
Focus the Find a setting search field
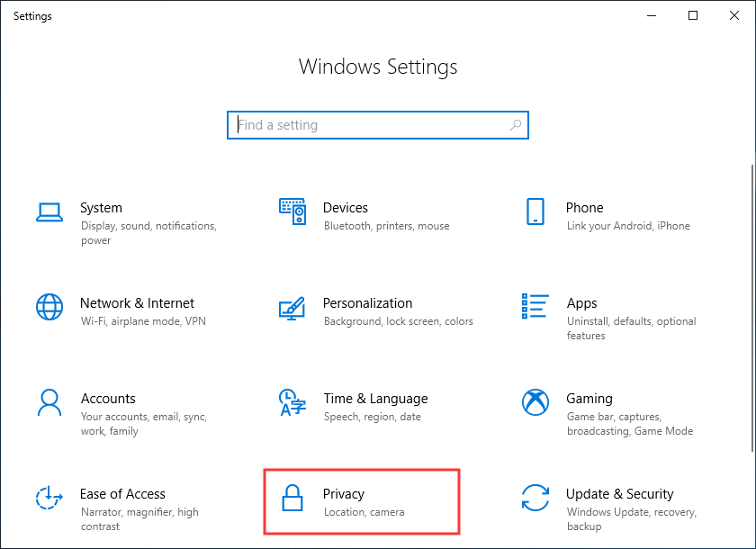coord(378,125)
